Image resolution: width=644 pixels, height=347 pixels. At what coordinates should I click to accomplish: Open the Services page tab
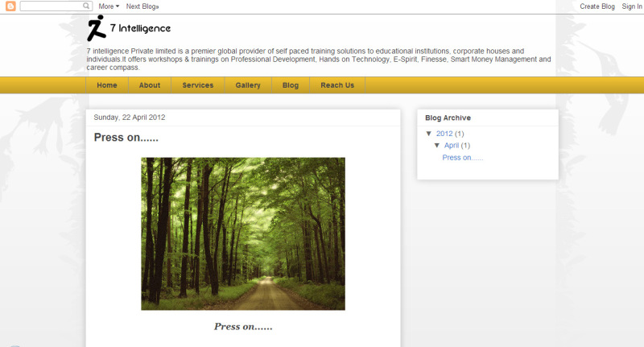click(x=198, y=85)
